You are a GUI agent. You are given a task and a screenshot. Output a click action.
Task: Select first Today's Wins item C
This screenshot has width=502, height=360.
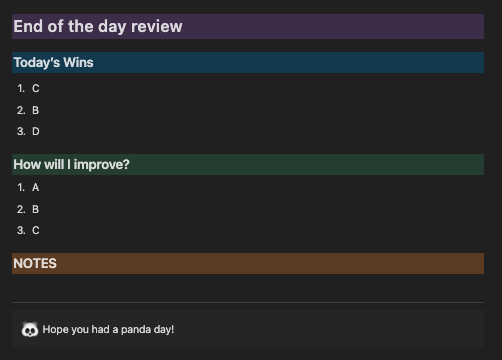tap(36, 88)
